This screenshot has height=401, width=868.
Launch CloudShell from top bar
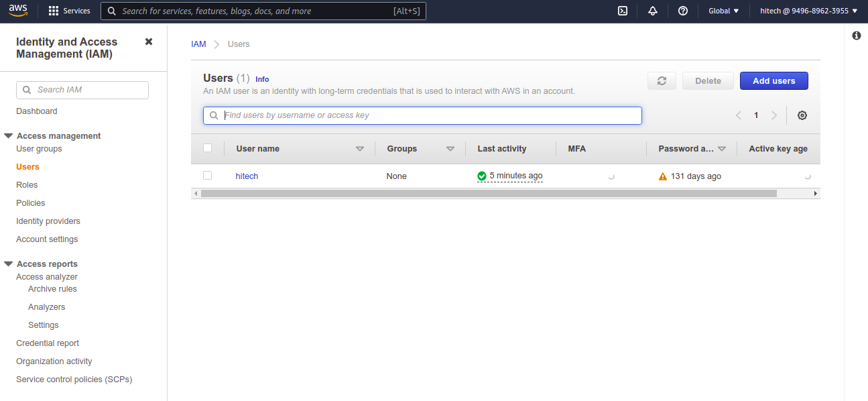[623, 11]
